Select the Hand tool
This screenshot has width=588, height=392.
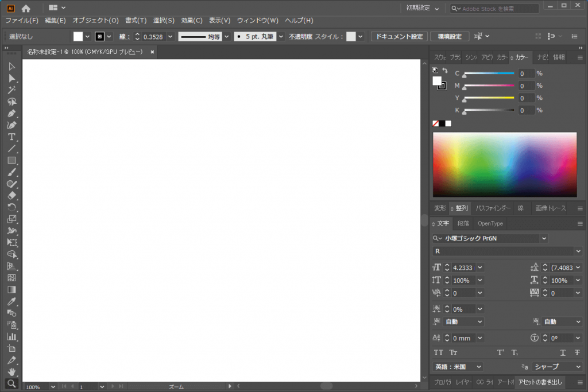coord(11,372)
